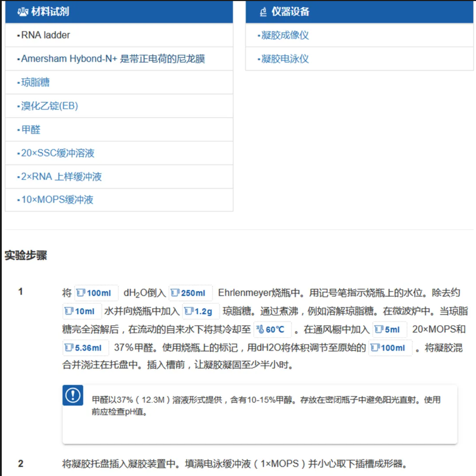The image size is (476, 476).
Task: Open the 溴化乙锭(EB) reagent link
Action: coord(49,106)
